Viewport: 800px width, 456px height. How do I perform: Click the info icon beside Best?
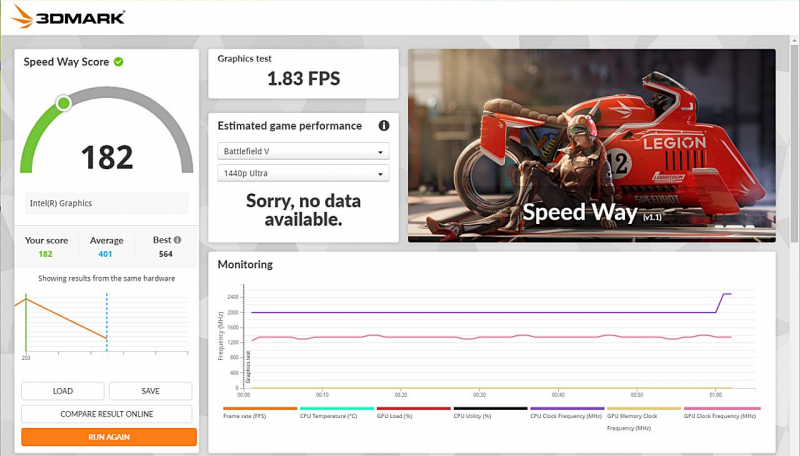pos(178,240)
